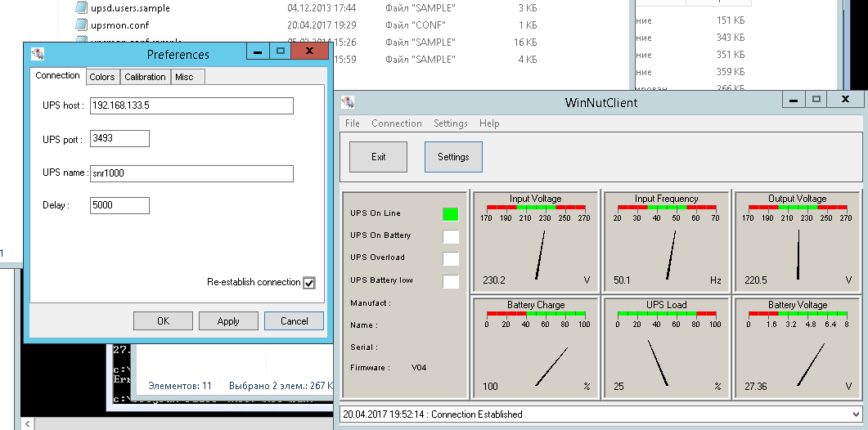Toggle the Re-establish connection checkbox
The width and height of the screenshot is (868, 430).
(x=308, y=283)
